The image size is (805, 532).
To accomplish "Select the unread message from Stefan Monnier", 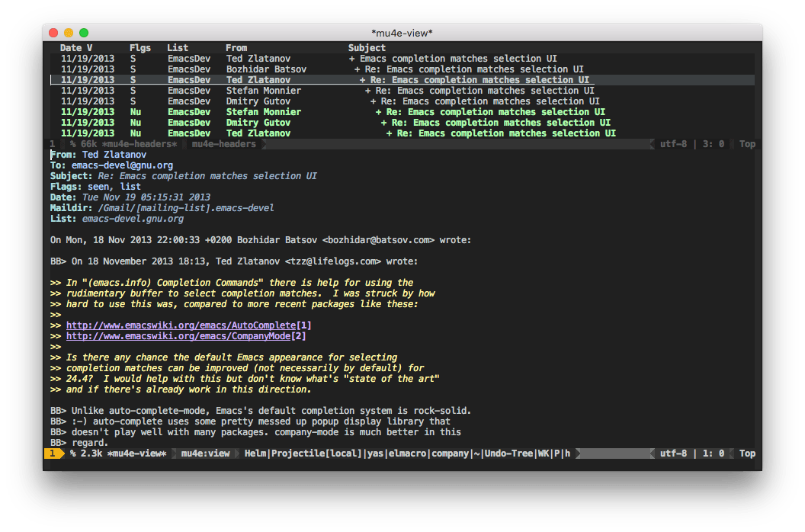I will [263, 112].
